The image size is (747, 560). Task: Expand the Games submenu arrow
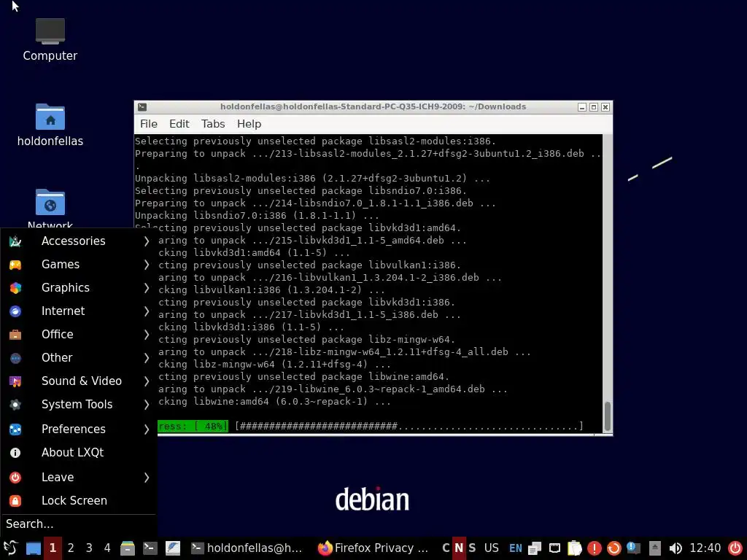[x=146, y=265]
